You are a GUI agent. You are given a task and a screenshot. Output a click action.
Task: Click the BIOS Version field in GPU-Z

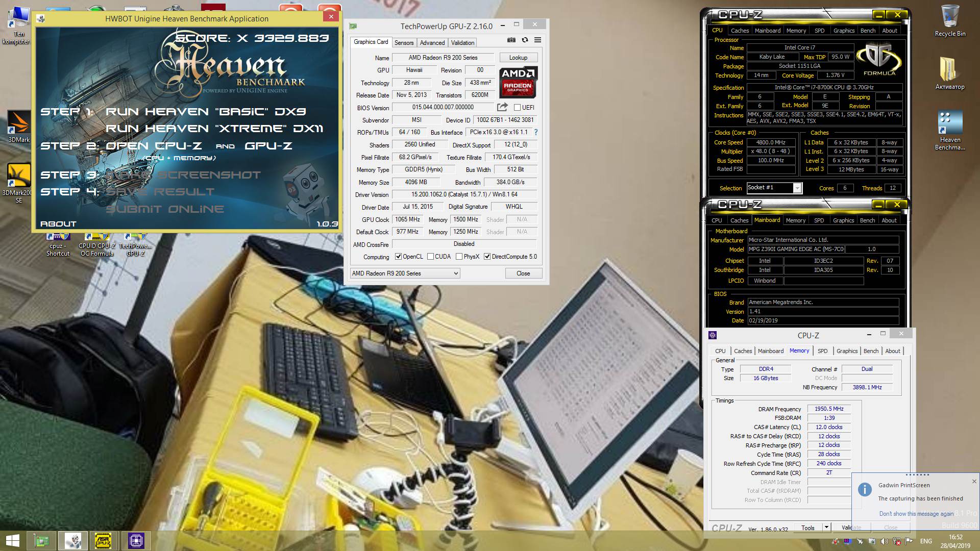pos(443,107)
